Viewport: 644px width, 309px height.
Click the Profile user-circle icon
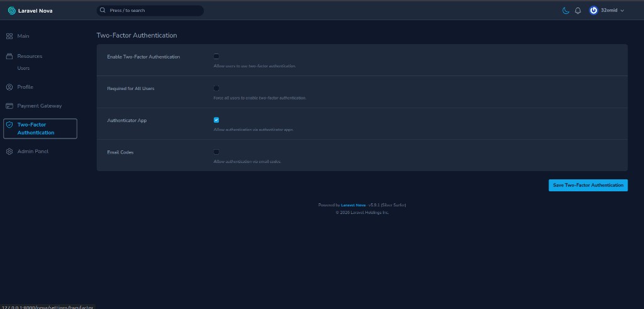click(x=9, y=87)
